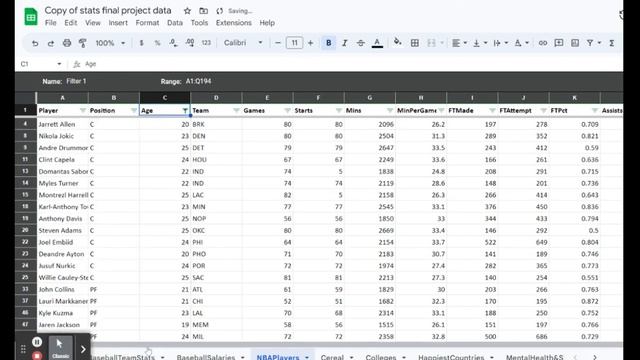Format as percent
The height and width of the screenshot is (360, 640).
[158, 43]
